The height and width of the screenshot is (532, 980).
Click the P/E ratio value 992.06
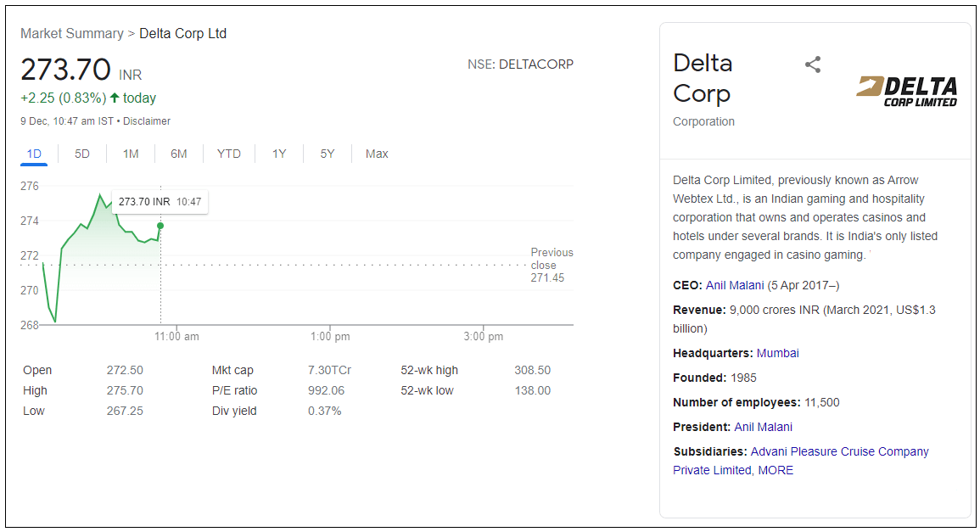click(327, 390)
